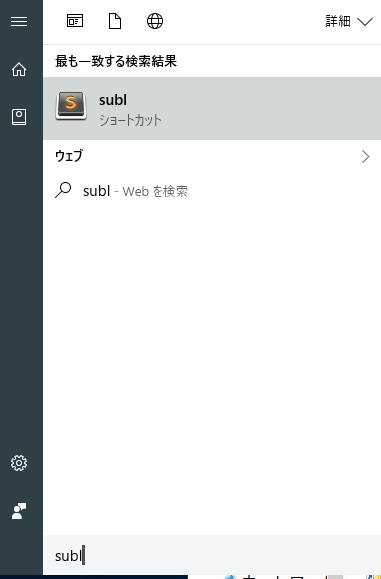Click the 最も一致する検索結果 heading

(116, 61)
